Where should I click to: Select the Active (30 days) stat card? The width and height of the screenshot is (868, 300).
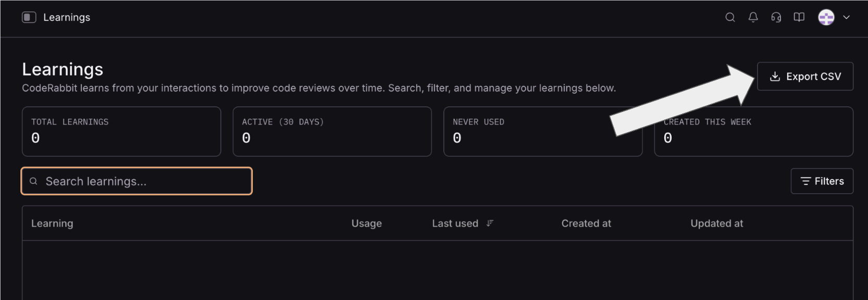332,132
